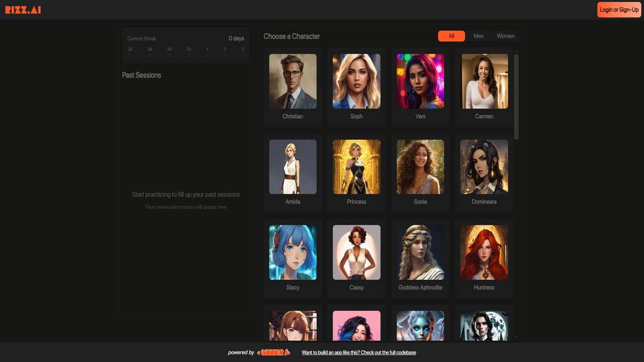Click the Choose a Character heading

tap(292, 36)
